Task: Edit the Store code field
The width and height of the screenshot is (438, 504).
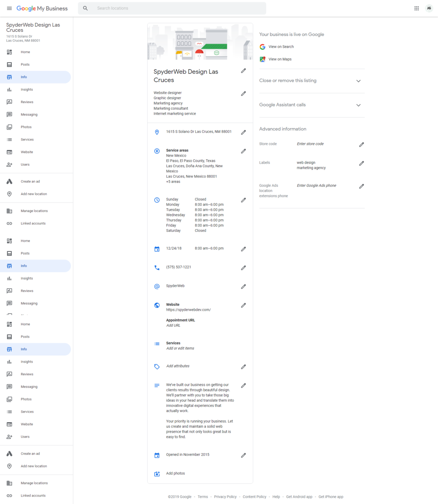Action: pyautogui.click(x=362, y=145)
